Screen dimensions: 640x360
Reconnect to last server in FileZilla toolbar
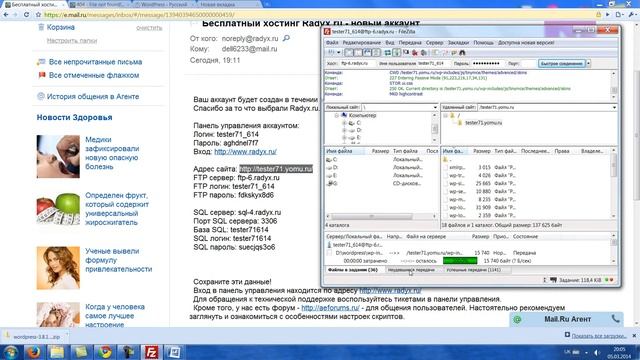pos(424,53)
